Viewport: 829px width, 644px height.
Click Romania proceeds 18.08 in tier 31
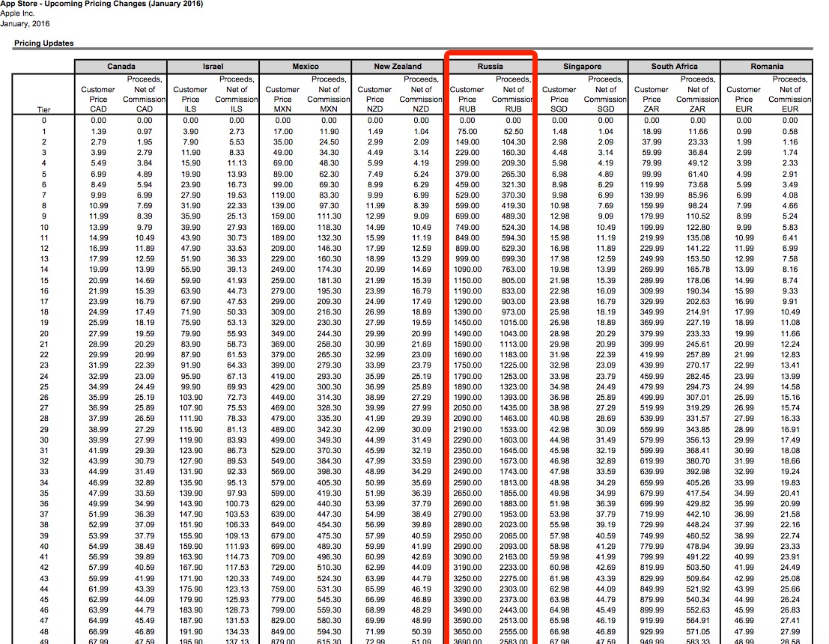[790, 451]
